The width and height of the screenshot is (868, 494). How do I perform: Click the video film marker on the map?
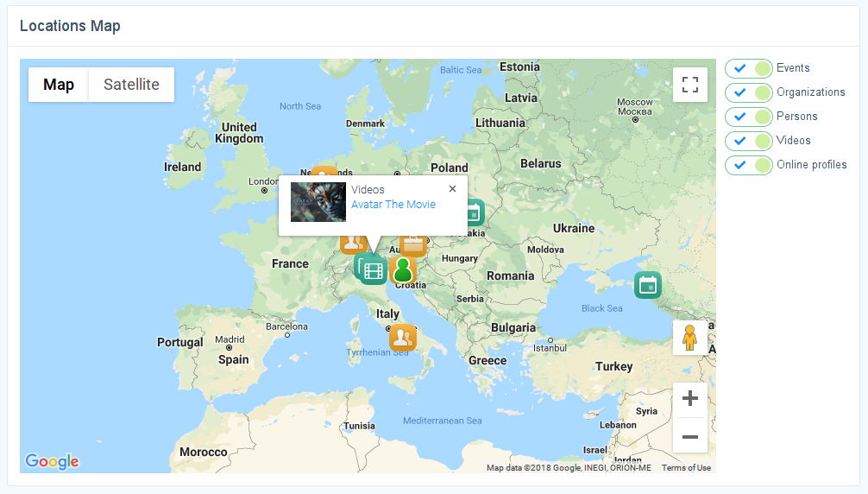[373, 271]
